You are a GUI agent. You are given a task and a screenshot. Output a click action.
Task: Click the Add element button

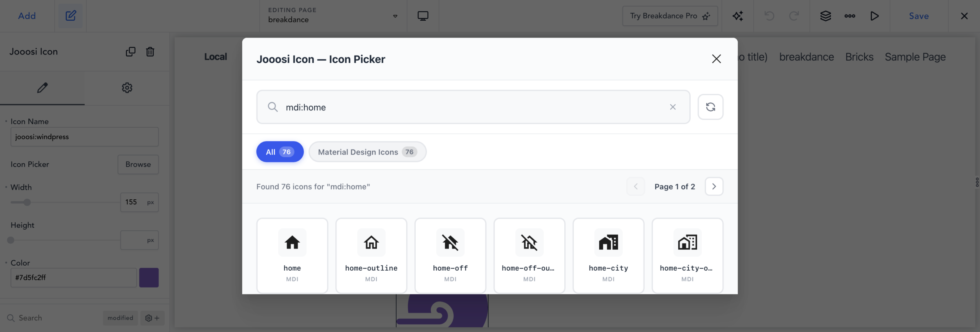coord(27,16)
